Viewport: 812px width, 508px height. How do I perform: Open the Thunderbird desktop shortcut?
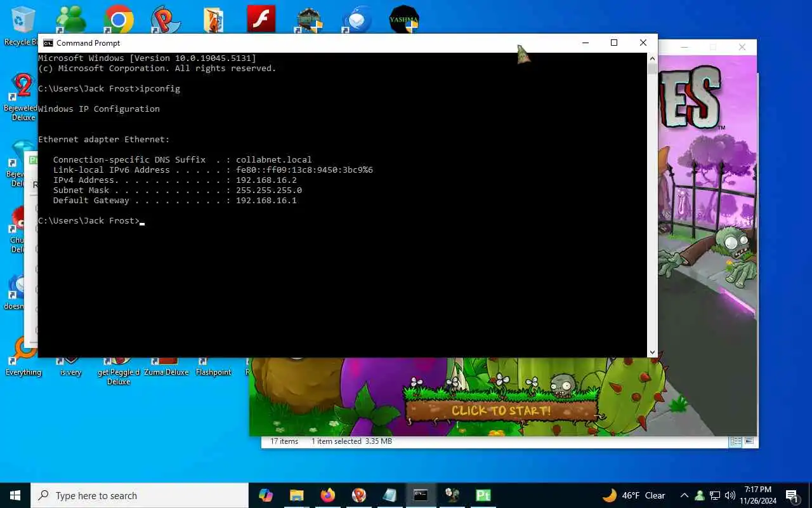tap(356, 19)
